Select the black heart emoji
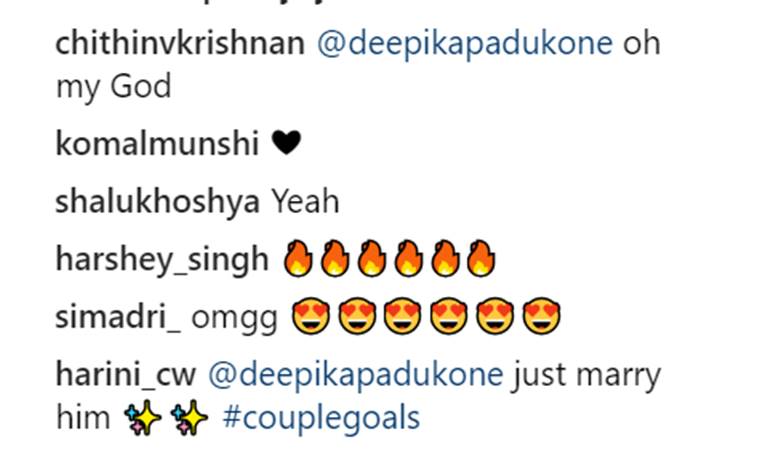759x453 pixels. coord(287,143)
